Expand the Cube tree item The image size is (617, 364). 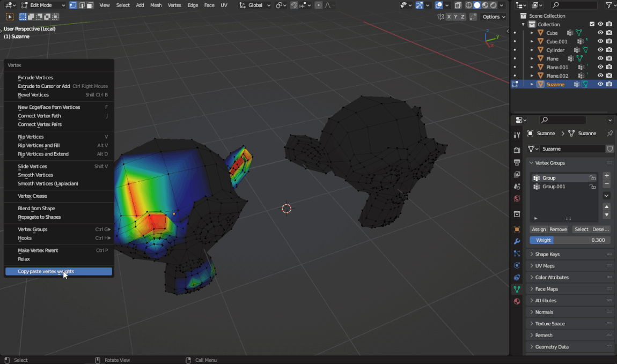tap(532, 33)
